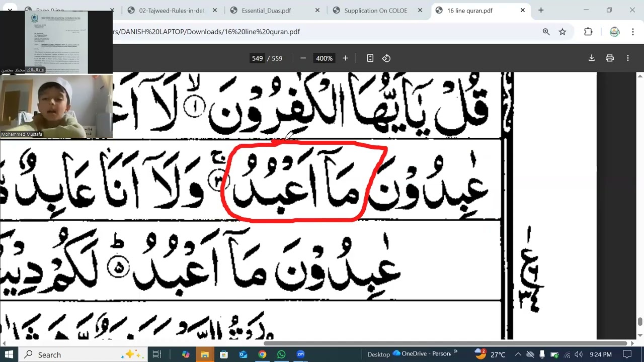Open WhatsApp from the taskbar
The height and width of the screenshot is (362, 644).
(281, 354)
